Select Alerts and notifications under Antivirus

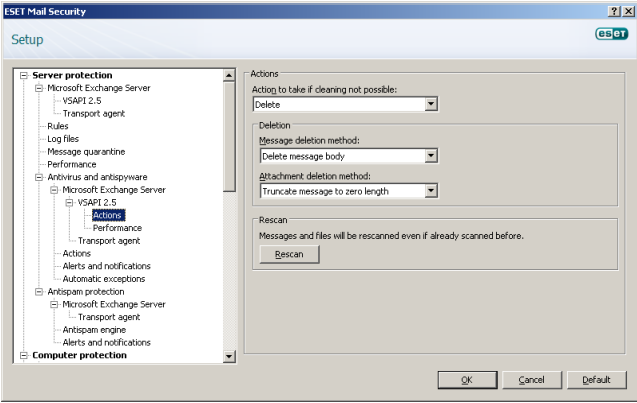click(106, 266)
